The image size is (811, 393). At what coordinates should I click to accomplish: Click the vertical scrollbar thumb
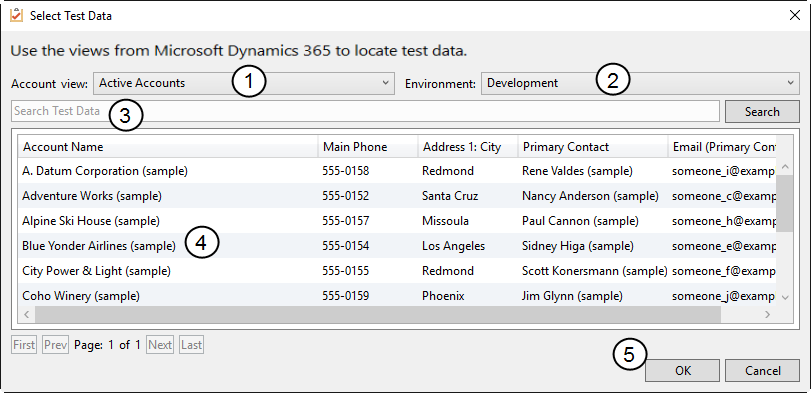pyautogui.click(x=785, y=203)
